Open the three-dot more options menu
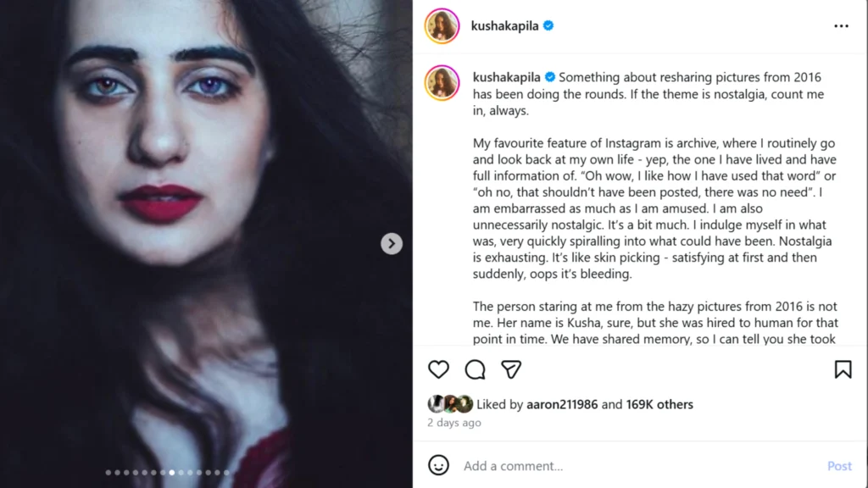The width and height of the screenshot is (868, 488). point(841,26)
